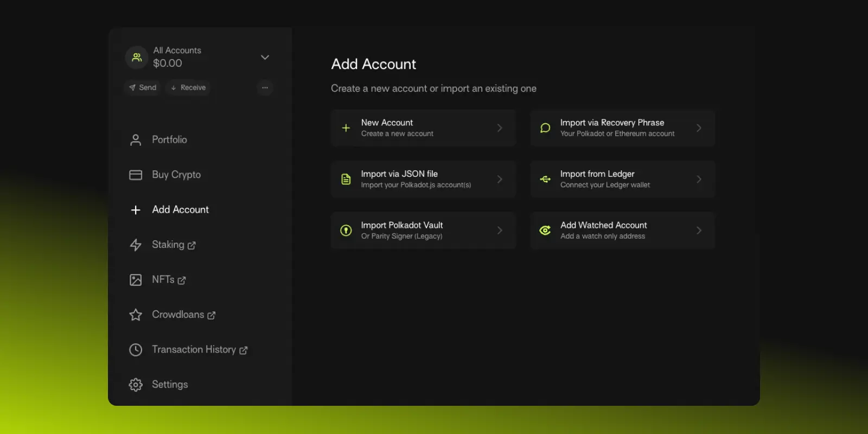Image resolution: width=868 pixels, height=434 pixels.
Task: Click the Buy Crypto card icon
Action: 136,175
